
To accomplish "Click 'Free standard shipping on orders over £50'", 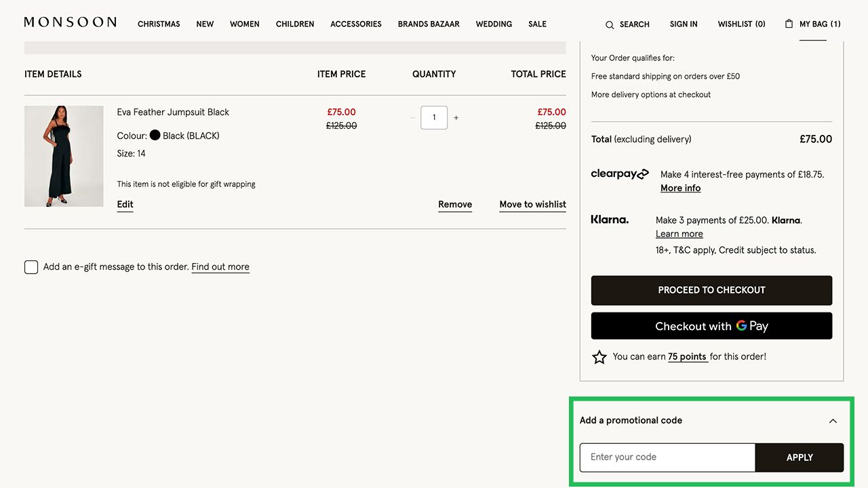I will click(x=665, y=77).
